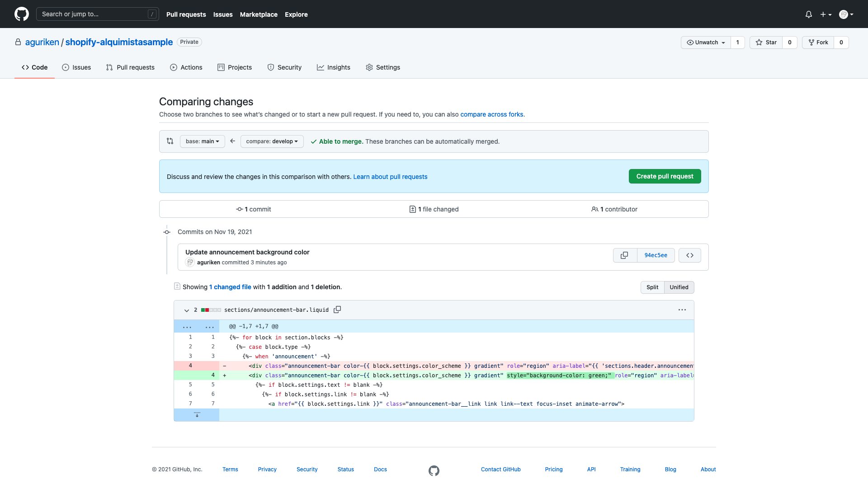This screenshot has height=488, width=868.
Task: Open the user avatar menu
Action: pos(846,14)
